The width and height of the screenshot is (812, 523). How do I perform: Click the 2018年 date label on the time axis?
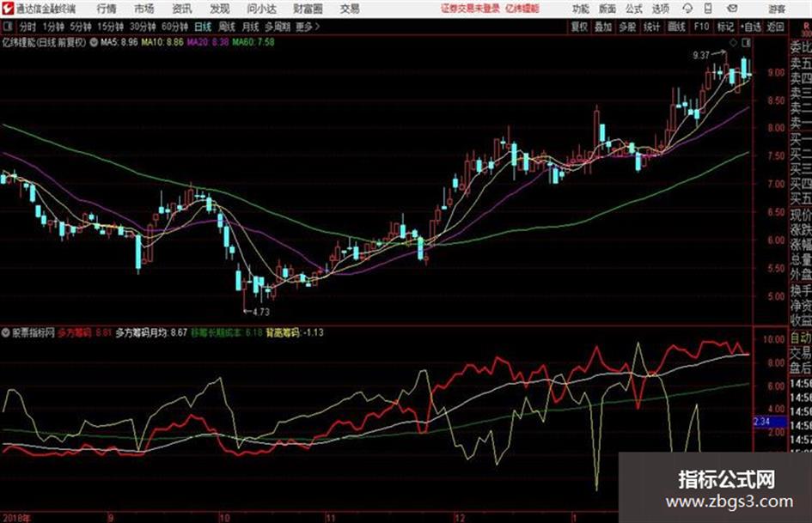pos(15,518)
